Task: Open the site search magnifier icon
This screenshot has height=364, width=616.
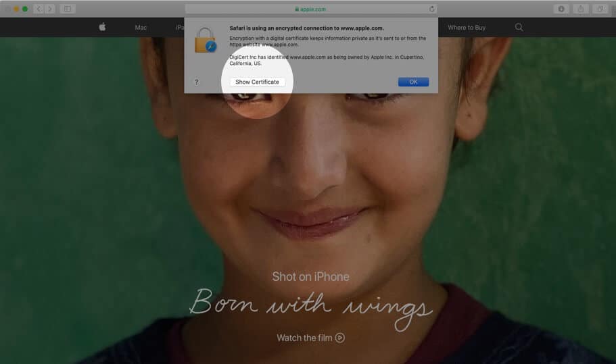Action: pos(519,27)
